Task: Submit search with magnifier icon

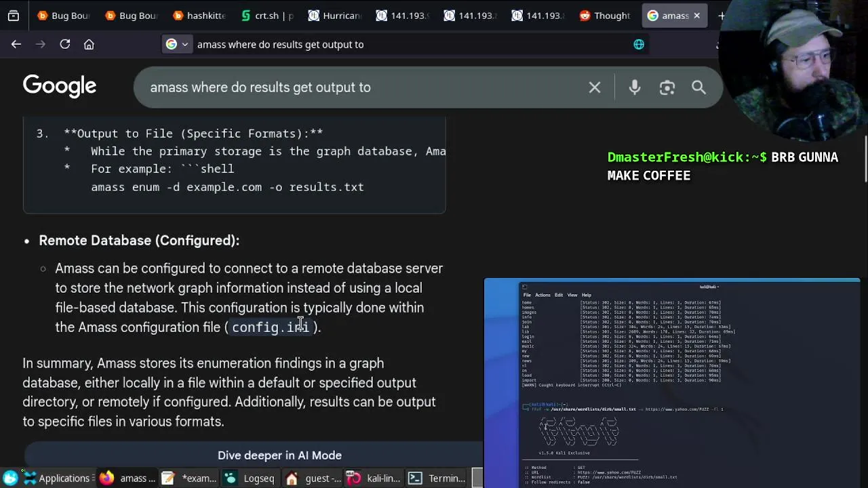Action: [699, 87]
